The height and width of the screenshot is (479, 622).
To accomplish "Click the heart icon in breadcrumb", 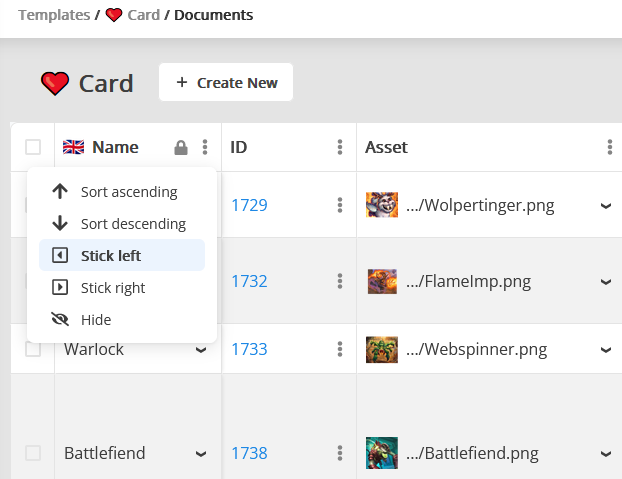I will [114, 15].
